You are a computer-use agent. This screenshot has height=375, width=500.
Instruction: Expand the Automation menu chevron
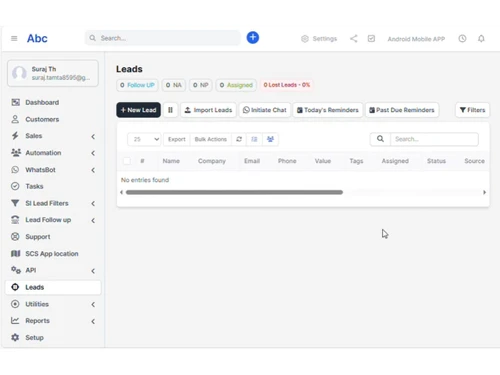click(93, 153)
